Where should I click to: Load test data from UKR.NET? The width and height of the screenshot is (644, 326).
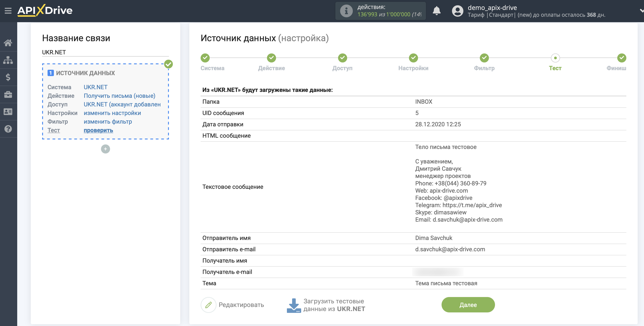click(x=334, y=305)
